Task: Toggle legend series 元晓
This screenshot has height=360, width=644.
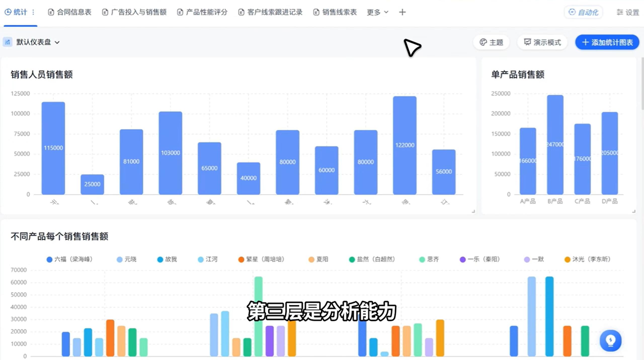Action: pos(127,259)
